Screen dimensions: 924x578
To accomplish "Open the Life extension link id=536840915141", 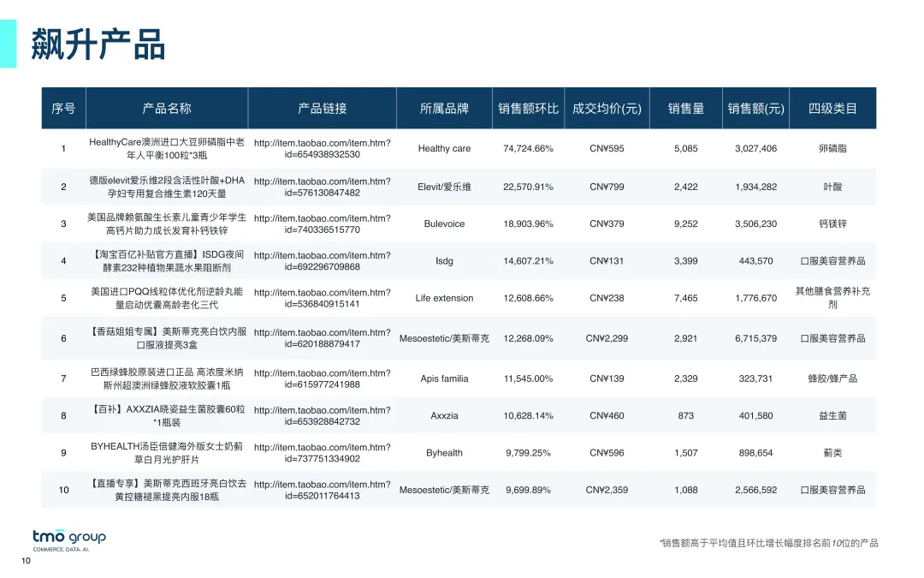I will tap(323, 299).
